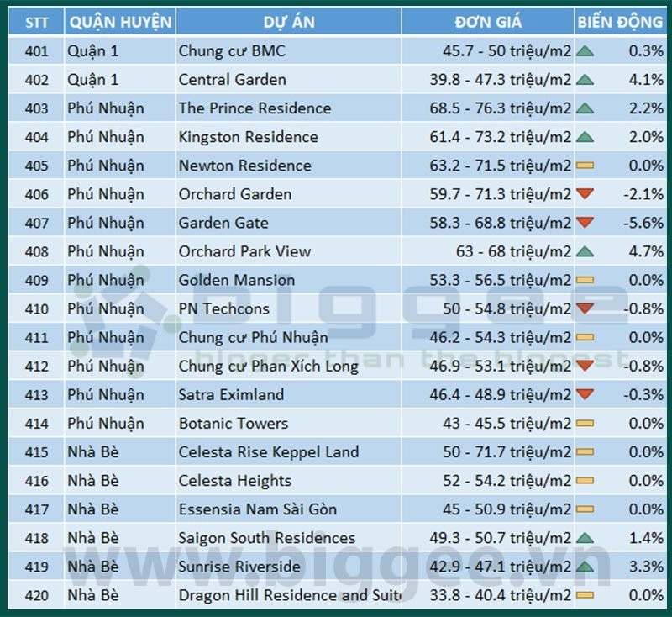672x617 pixels.
Task: Click price 63 - 68 triệu/m2
Action: coord(513,251)
